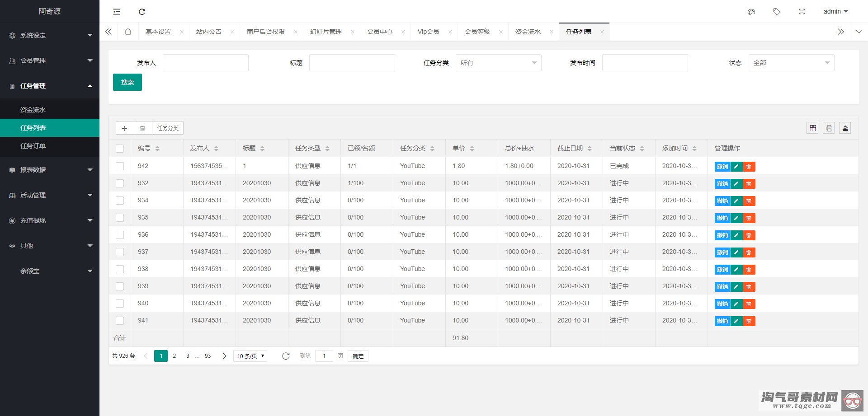Viewport: 868px width, 416px height.
Task: Click the edit pencil for row 942
Action: (x=736, y=167)
